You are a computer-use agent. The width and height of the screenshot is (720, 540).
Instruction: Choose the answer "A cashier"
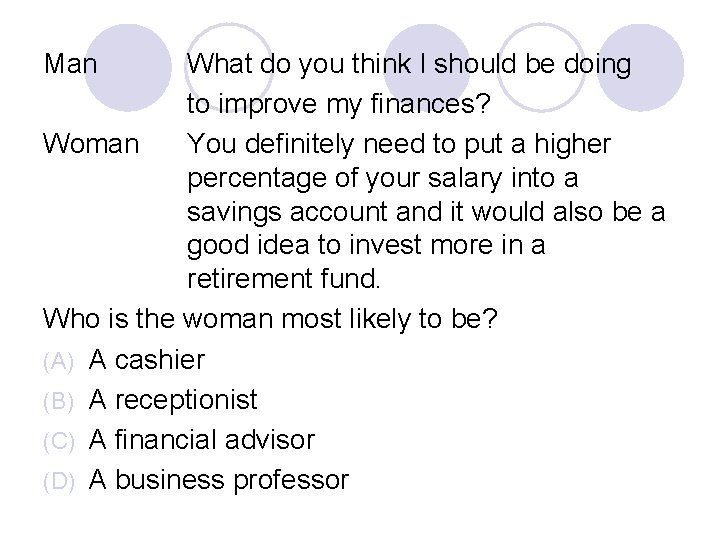(147, 360)
